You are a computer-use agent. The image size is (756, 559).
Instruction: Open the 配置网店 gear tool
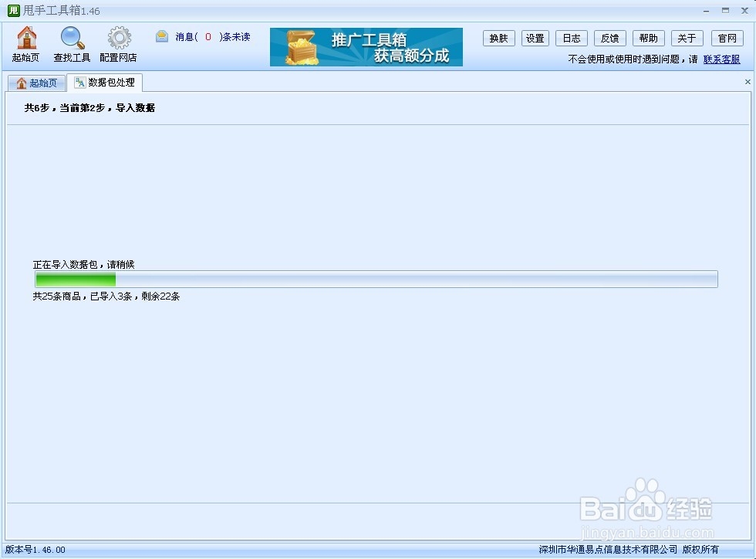coord(118,36)
